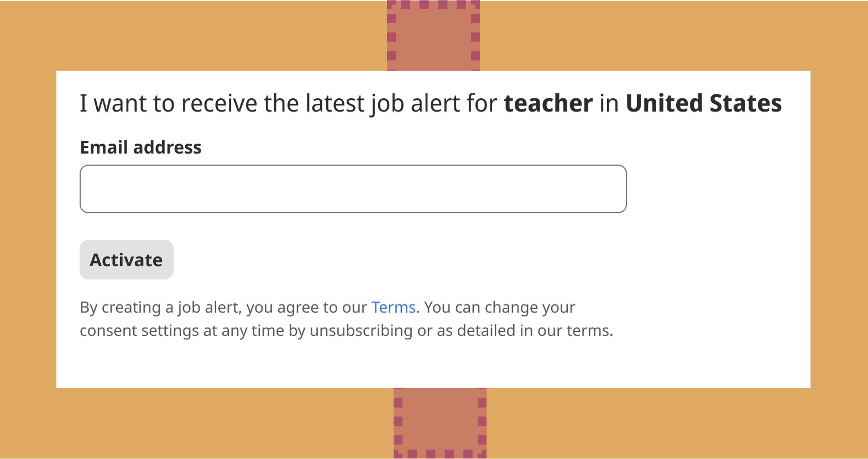The width and height of the screenshot is (868, 459).
Task: Click the word "agree" in the disclaimer
Action: [298, 308]
